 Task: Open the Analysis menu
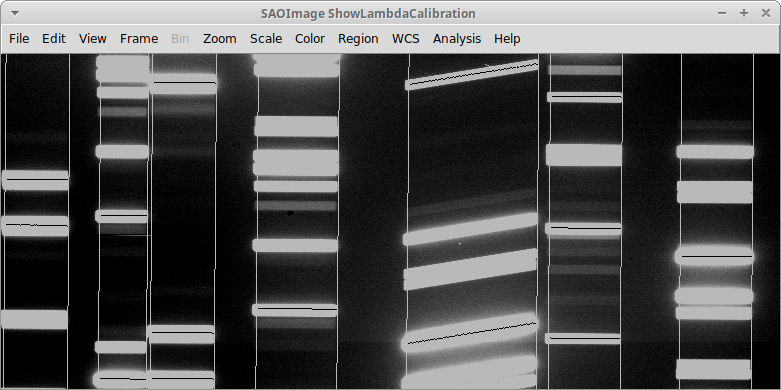click(x=457, y=39)
